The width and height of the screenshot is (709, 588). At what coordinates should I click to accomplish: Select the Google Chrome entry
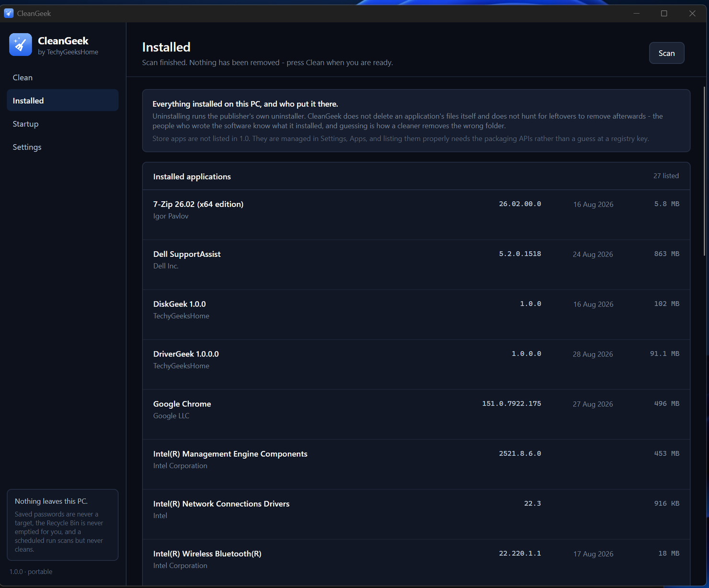(x=416, y=414)
